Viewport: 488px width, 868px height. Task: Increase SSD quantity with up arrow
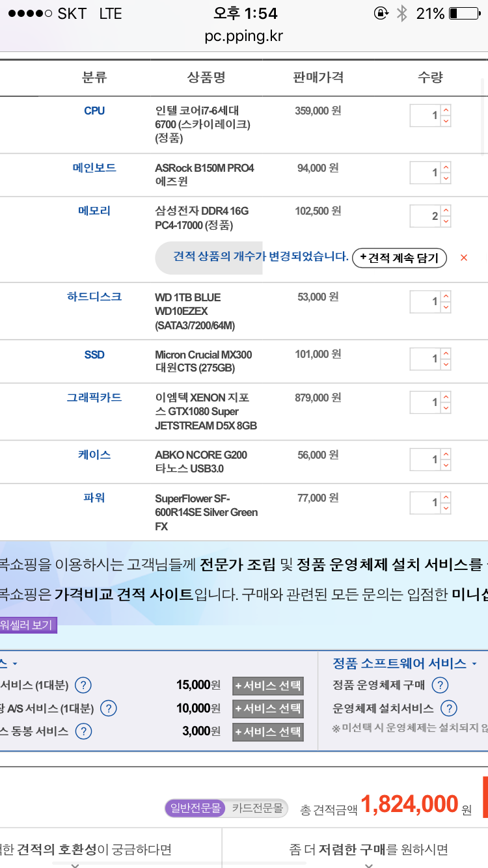[446, 353]
